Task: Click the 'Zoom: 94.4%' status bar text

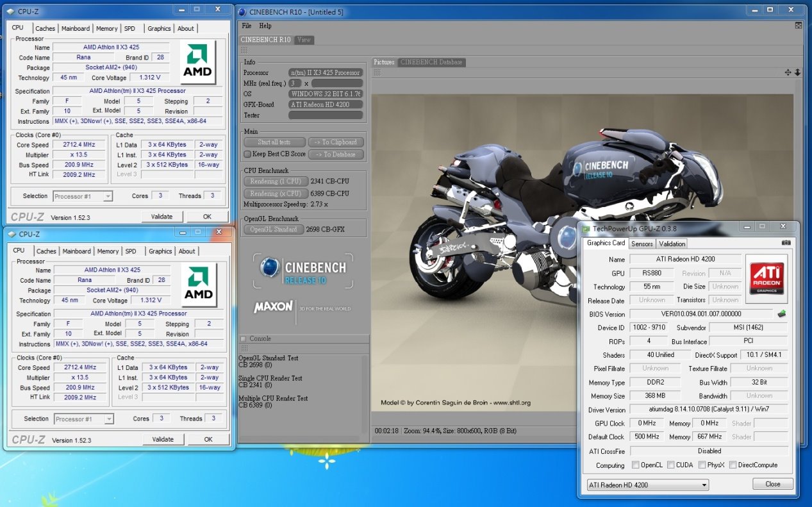Action: (424, 431)
